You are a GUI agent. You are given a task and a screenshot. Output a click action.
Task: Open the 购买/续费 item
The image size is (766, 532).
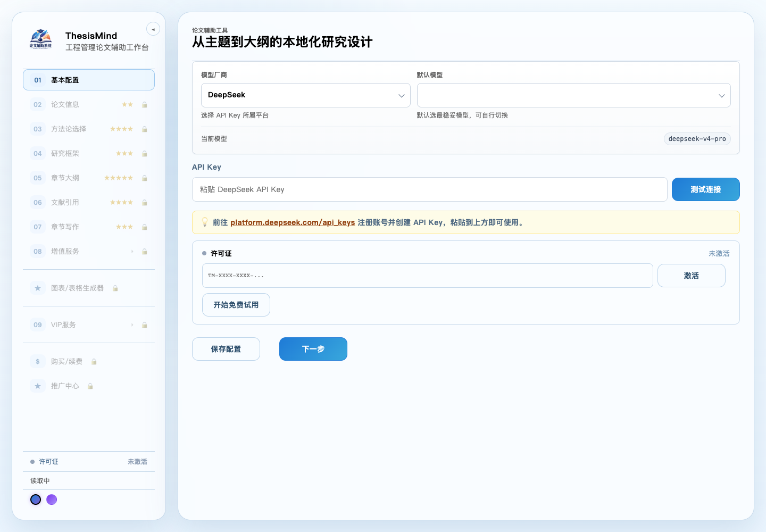pyautogui.click(x=89, y=362)
